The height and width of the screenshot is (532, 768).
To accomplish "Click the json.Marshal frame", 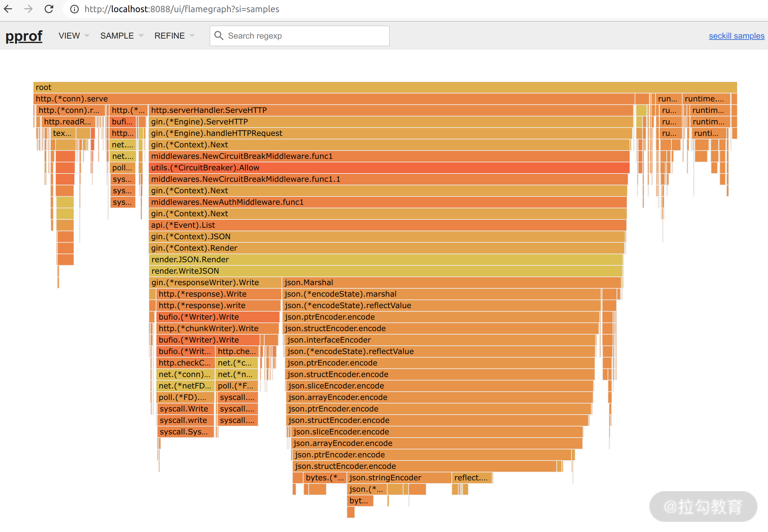I will pos(451,282).
